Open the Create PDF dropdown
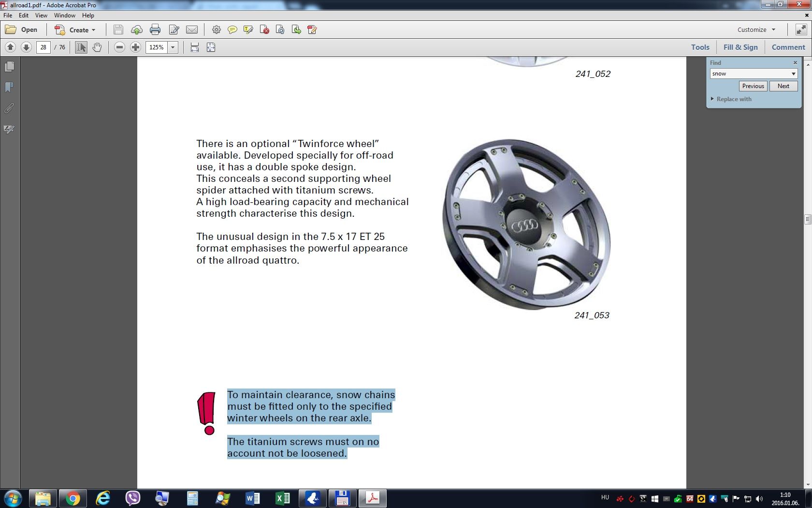Image resolution: width=812 pixels, height=508 pixels. [x=75, y=30]
